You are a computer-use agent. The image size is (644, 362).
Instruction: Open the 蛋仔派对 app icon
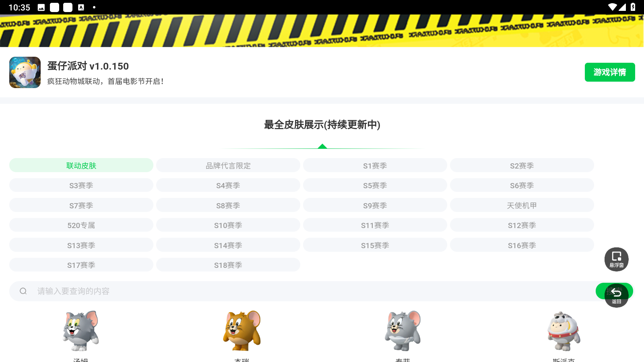tap(25, 72)
